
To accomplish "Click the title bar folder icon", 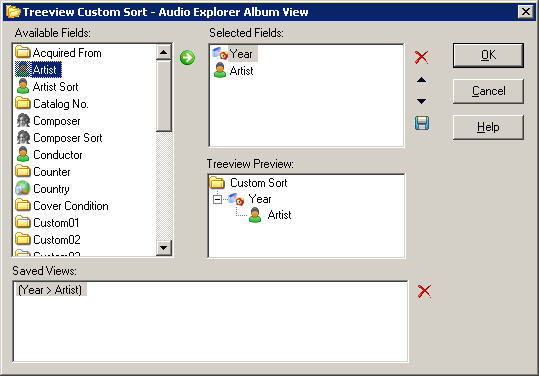I will tap(13, 11).
